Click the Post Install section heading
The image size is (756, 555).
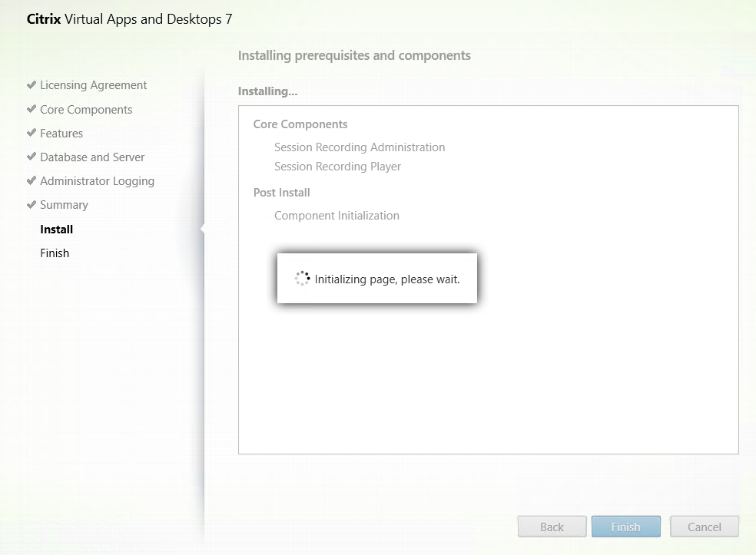[282, 192]
